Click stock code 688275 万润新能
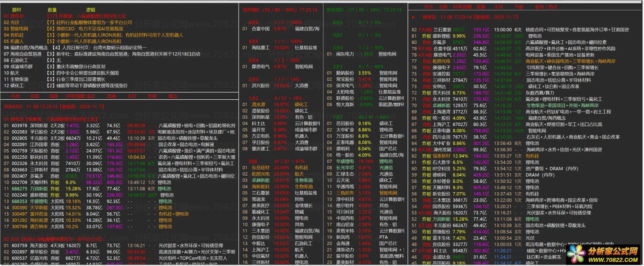The image size is (644, 266). click(19, 189)
